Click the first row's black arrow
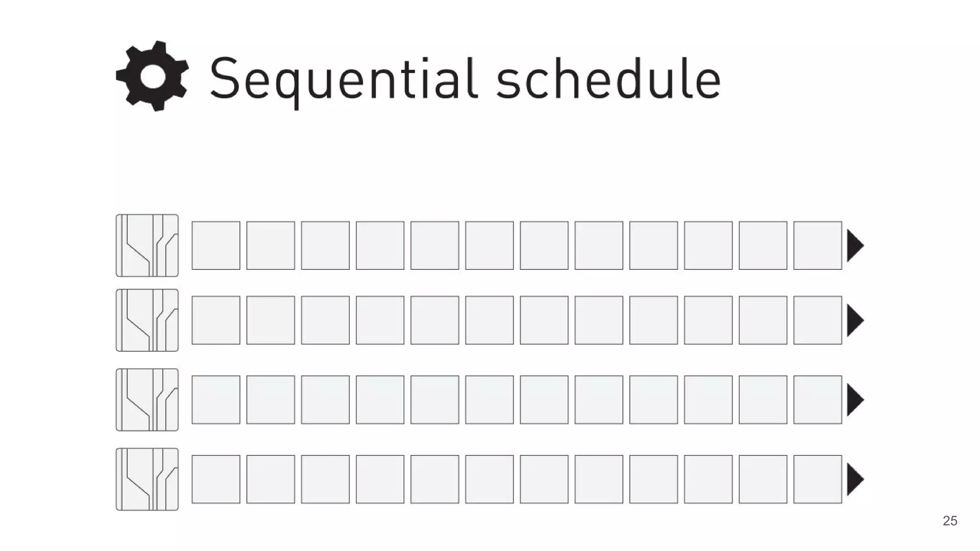The height and width of the screenshot is (551, 980). (x=855, y=245)
